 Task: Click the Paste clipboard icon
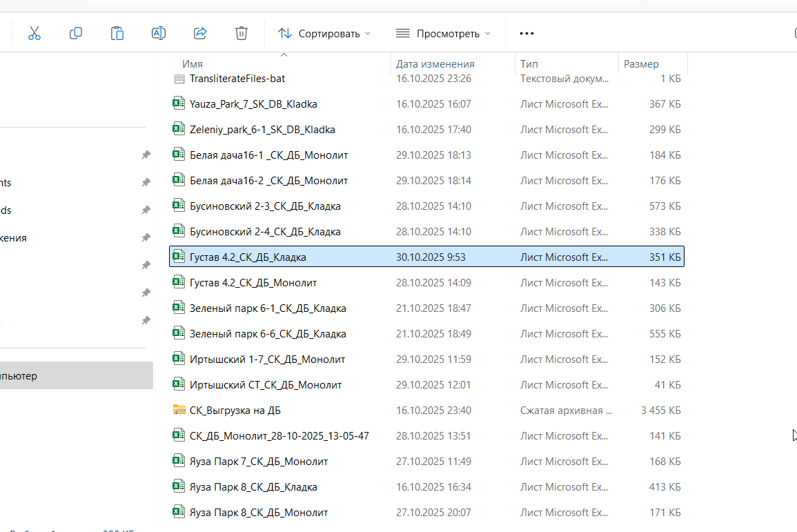(117, 34)
